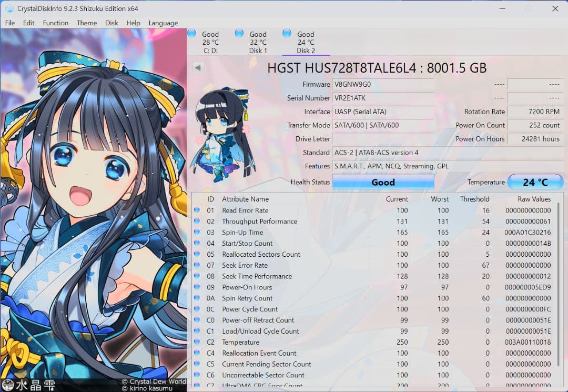Screen dimensions: 568x392
Task: Open the Theme menu
Action: point(87,23)
